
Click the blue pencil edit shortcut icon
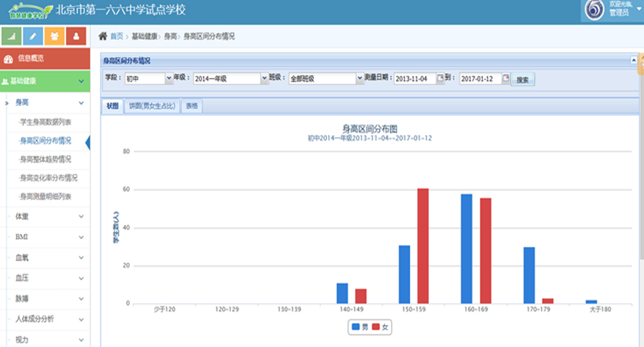(33, 36)
